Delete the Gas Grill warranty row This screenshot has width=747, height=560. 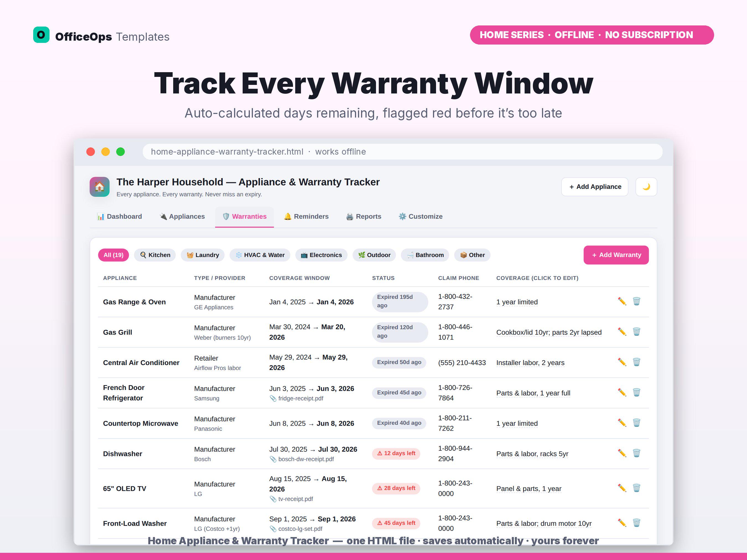pyautogui.click(x=636, y=332)
